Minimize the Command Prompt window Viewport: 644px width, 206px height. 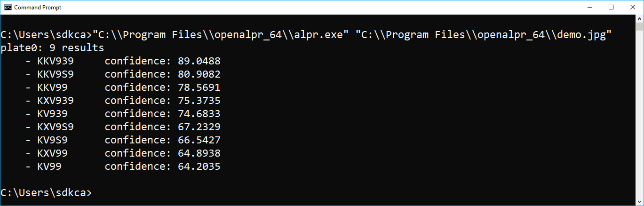[589, 8]
